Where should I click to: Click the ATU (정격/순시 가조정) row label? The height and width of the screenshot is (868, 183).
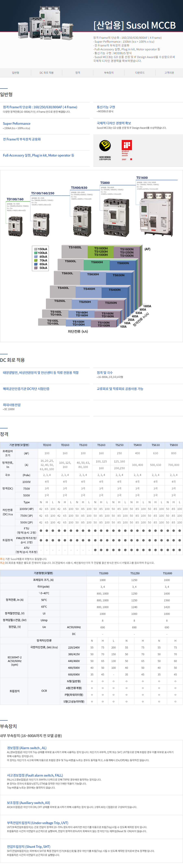click(26, 550)
